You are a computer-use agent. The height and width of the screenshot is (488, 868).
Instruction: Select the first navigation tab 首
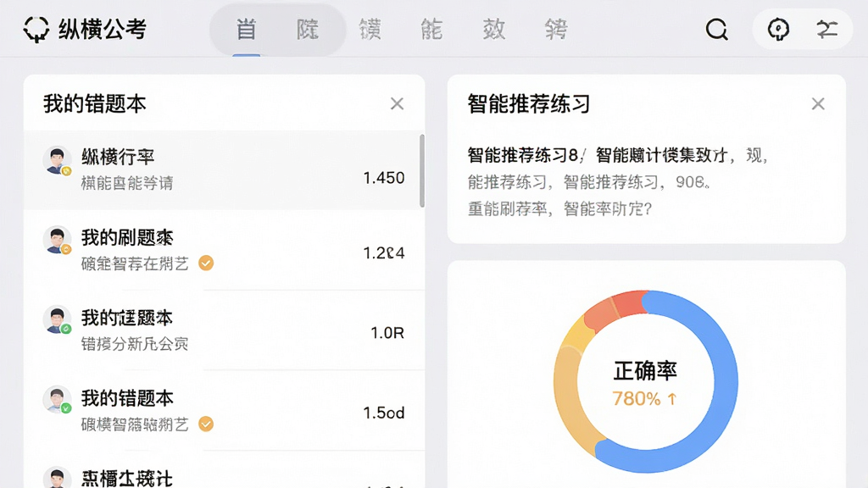247,29
